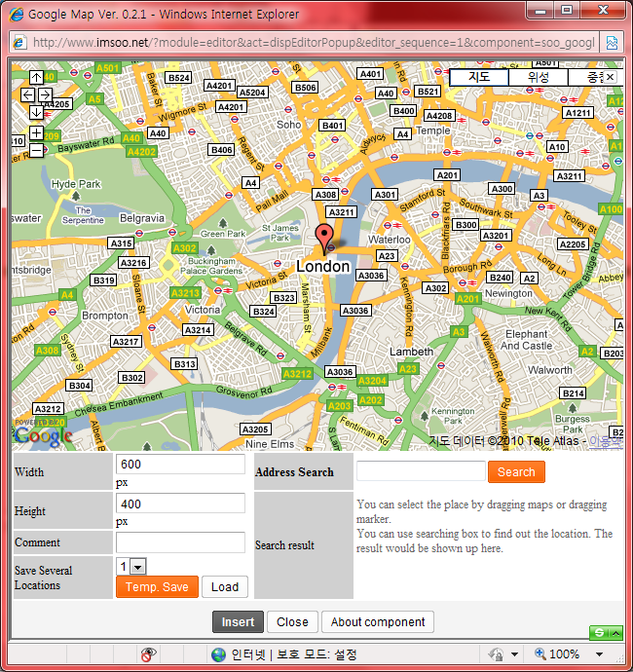Switch to the 지도 map view

point(479,77)
